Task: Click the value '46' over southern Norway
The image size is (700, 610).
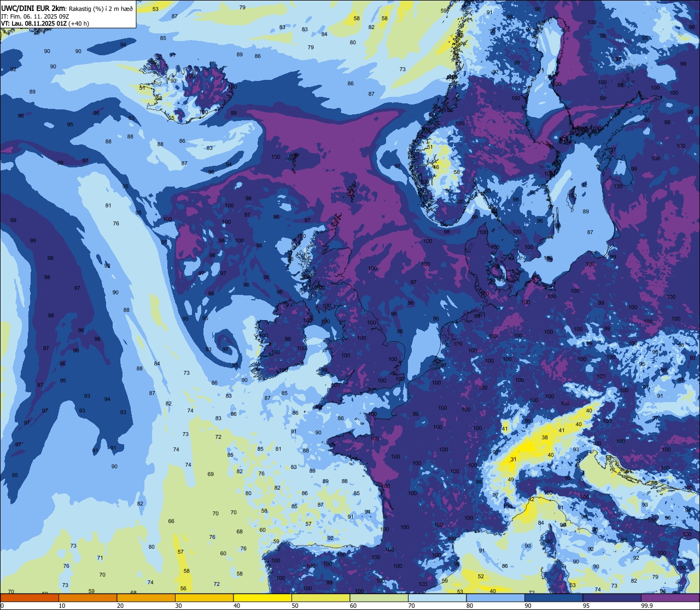Action: tap(436, 167)
